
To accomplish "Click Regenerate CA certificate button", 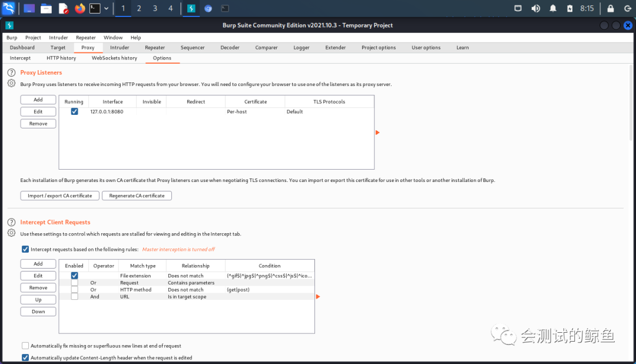I will 137,196.
